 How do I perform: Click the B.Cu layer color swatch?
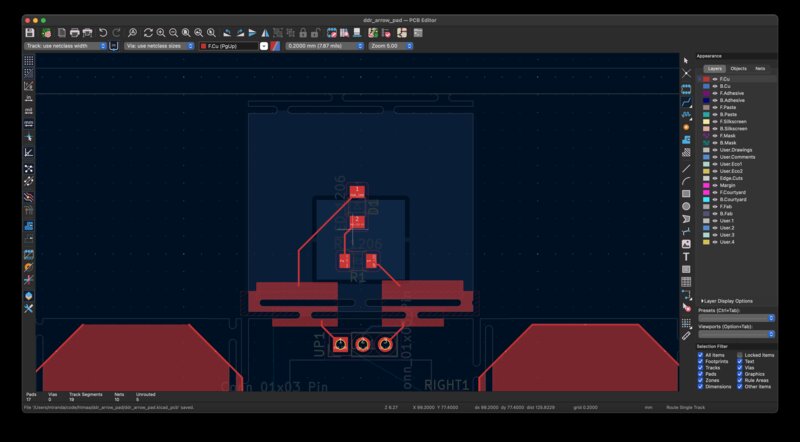pyautogui.click(x=706, y=86)
